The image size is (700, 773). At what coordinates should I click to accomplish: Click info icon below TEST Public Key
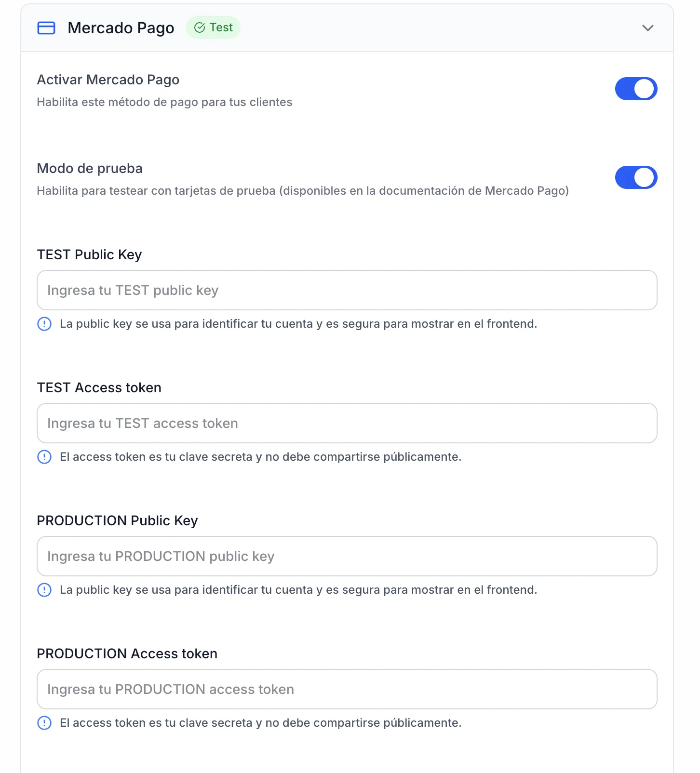tap(44, 324)
